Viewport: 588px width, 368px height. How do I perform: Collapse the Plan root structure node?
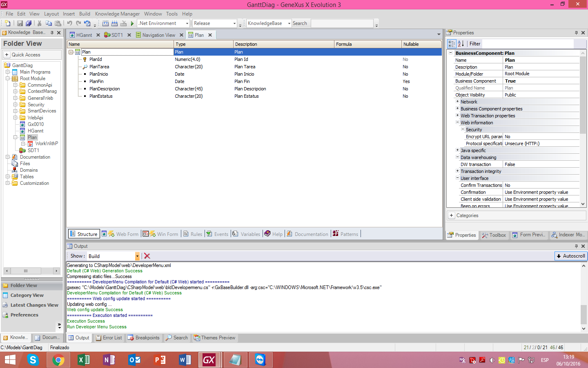pos(71,52)
